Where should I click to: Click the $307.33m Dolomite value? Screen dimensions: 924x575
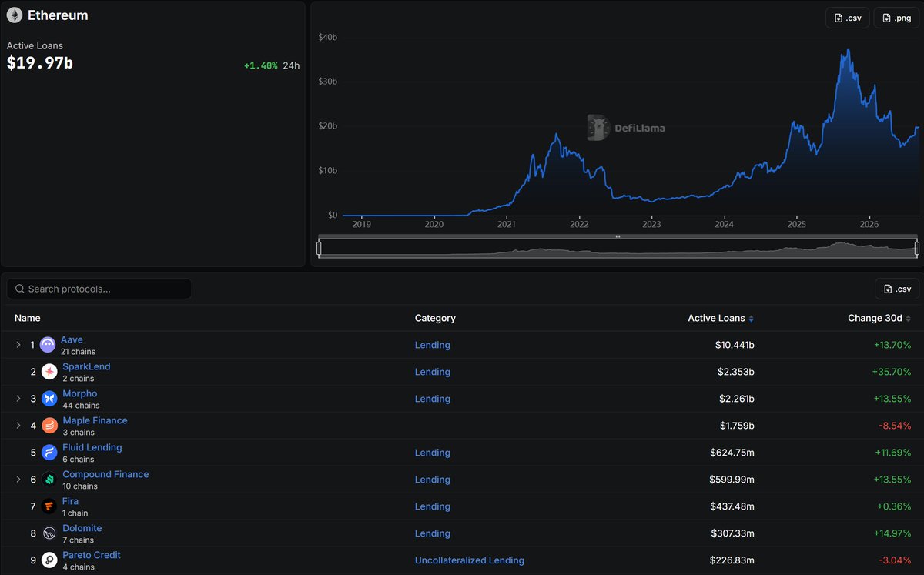(732, 533)
